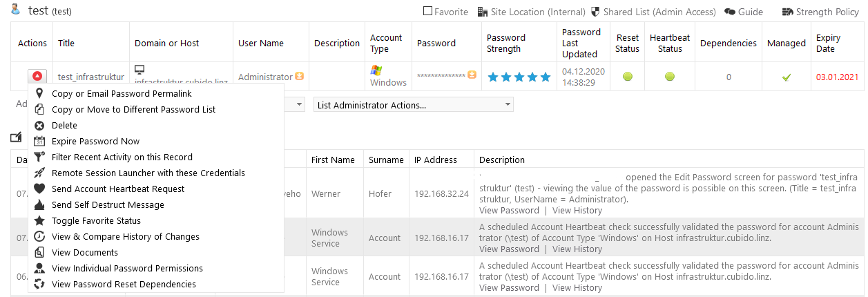Choose Send Self Destruct Message
868x297 pixels.
pos(108,204)
